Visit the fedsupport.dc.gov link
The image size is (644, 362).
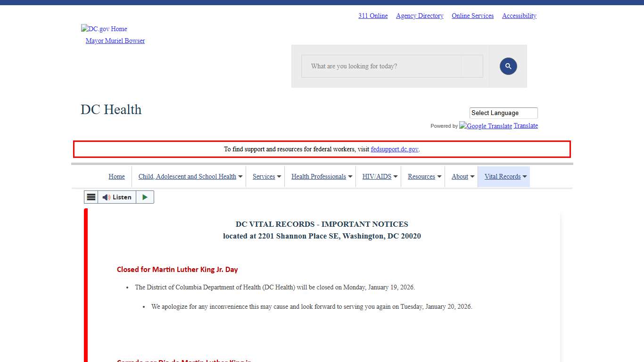(394, 149)
